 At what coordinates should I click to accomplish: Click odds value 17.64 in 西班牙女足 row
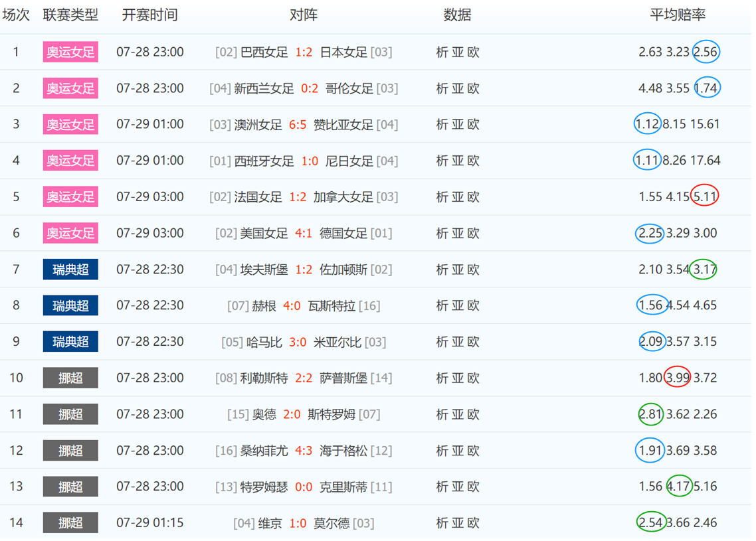click(706, 161)
